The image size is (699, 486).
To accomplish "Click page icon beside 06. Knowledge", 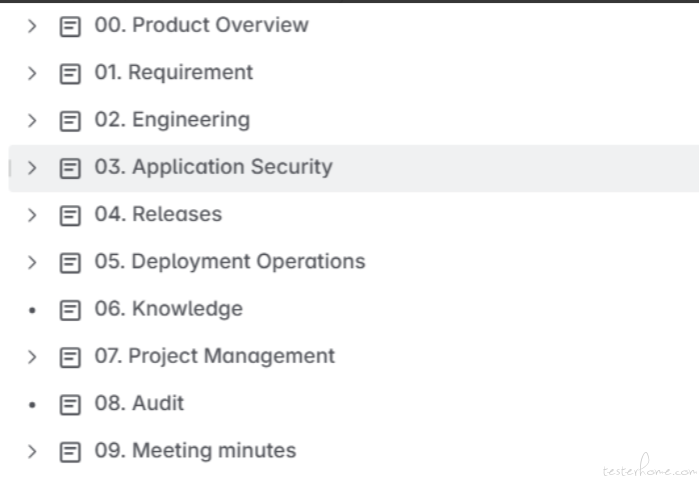I will click(70, 310).
